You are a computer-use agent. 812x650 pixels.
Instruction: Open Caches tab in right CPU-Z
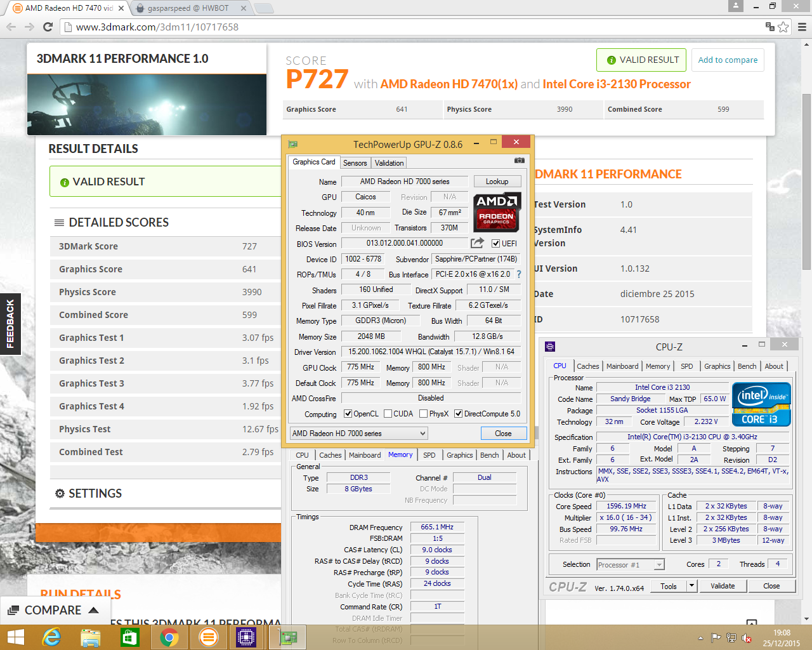tap(587, 366)
